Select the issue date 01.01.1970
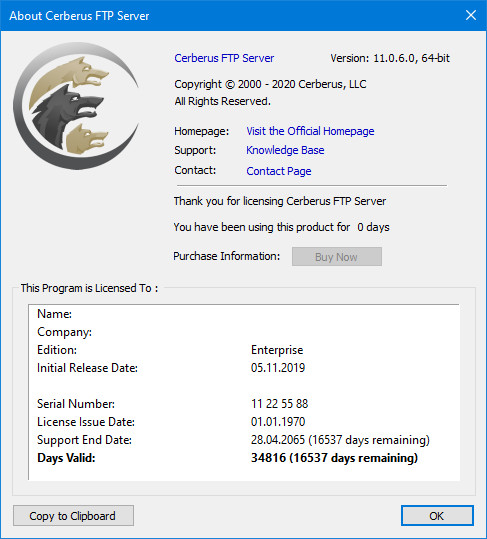Viewport: 487px width, 539px height. tap(278, 422)
